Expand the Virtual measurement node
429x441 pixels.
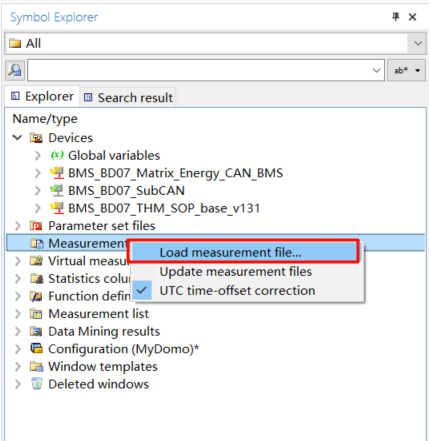pos(18,261)
